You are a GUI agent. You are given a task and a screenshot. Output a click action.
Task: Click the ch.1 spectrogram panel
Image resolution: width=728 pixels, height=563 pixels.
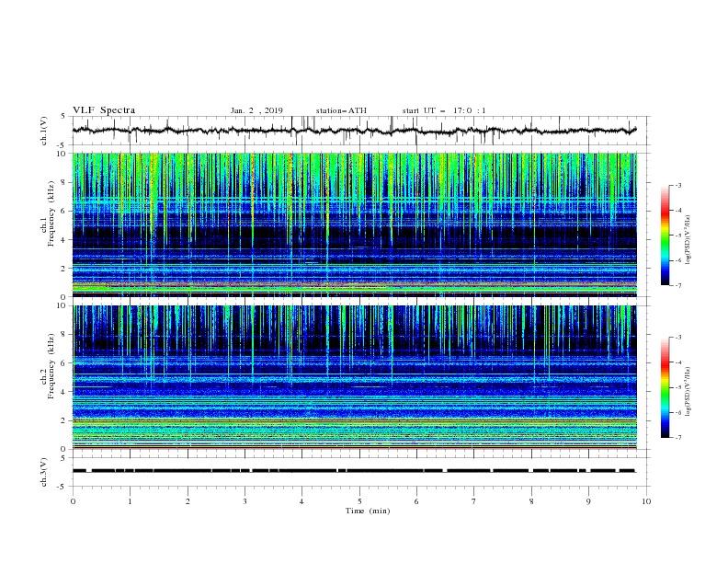(355, 224)
